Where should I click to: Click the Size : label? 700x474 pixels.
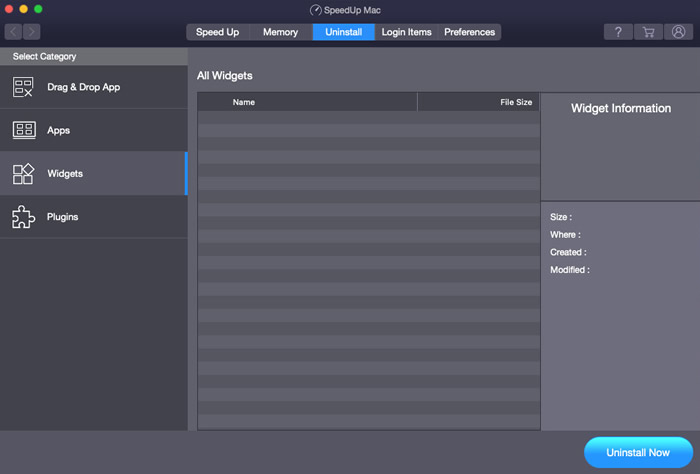[x=561, y=217]
